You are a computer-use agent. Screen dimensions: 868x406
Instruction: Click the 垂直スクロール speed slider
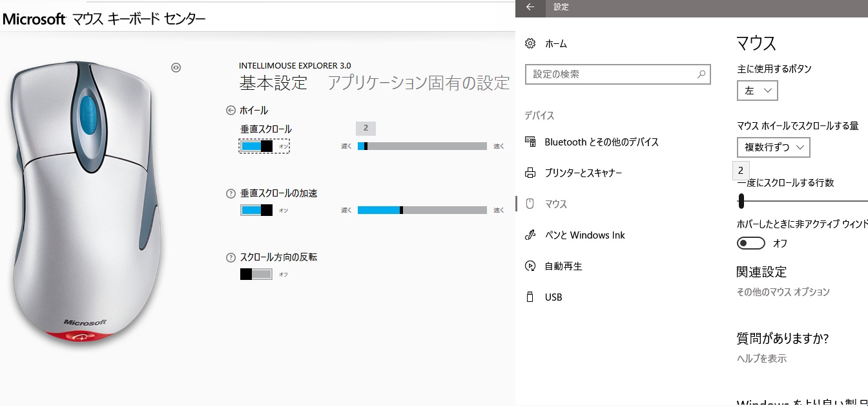[422, 146]
